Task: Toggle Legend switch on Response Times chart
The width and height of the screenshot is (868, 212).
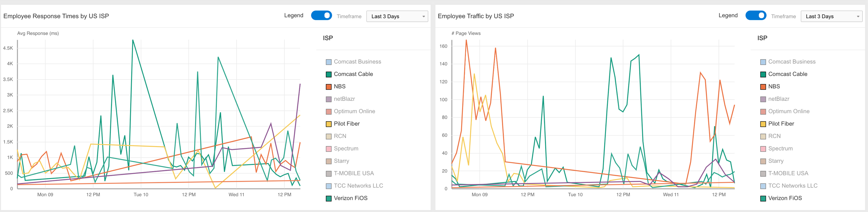Action: coord(321,15)
